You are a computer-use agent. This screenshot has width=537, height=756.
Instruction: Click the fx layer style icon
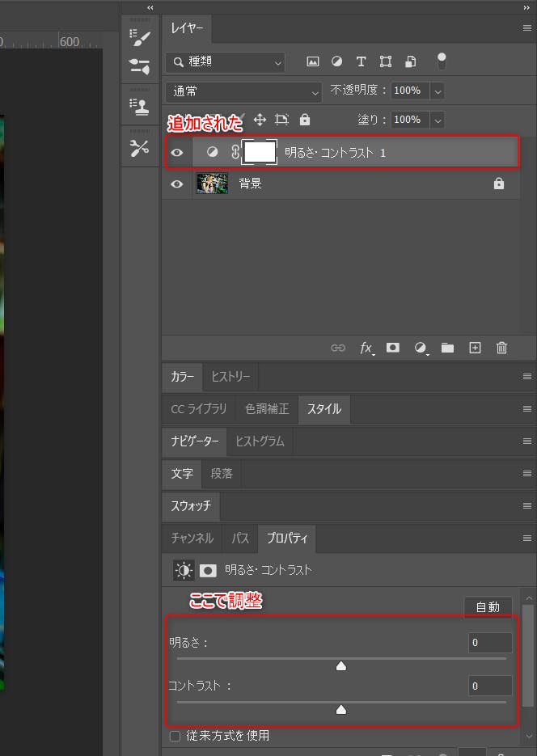[366, 348]
